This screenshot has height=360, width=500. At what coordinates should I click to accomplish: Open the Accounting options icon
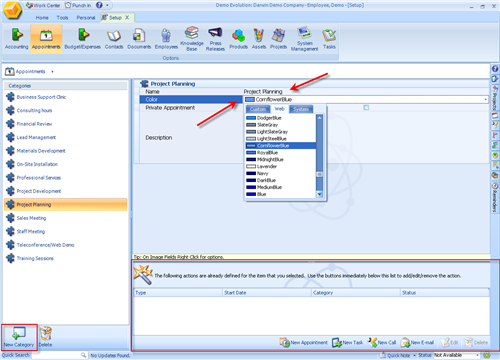pos(17,39)
